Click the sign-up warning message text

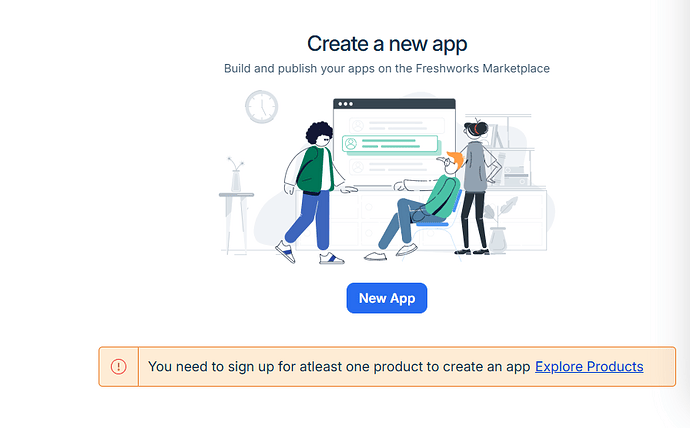tap(338, 367)
